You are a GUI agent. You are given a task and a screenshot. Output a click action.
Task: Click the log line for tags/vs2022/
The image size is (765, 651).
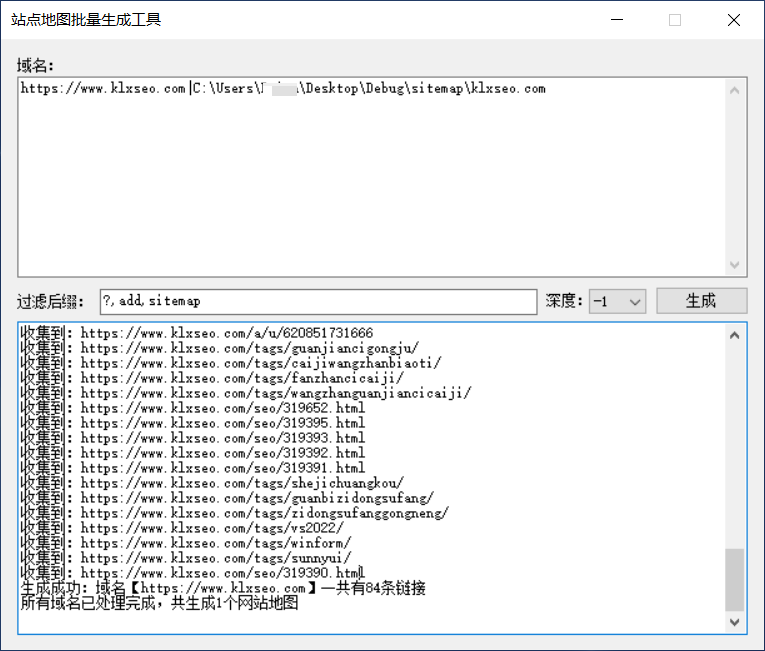point(182,528)
